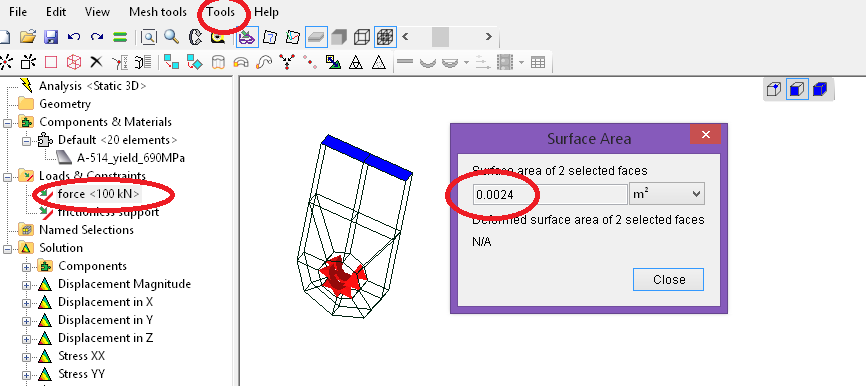Select the magnifying glass zoom tool
866x386 pixels.
coord(172,37)
